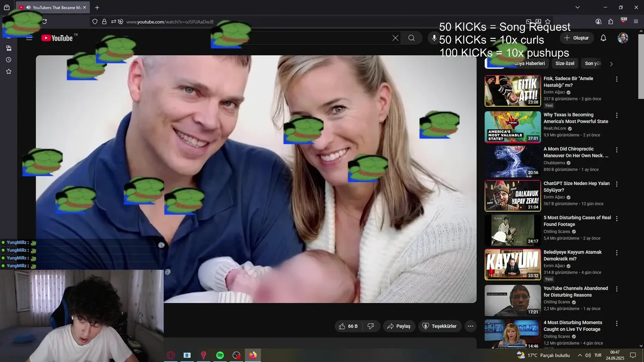The height and width of the screenshot is (362, 644).
Task: Like the video showing 66 B
Action: (x=348, y=326)
